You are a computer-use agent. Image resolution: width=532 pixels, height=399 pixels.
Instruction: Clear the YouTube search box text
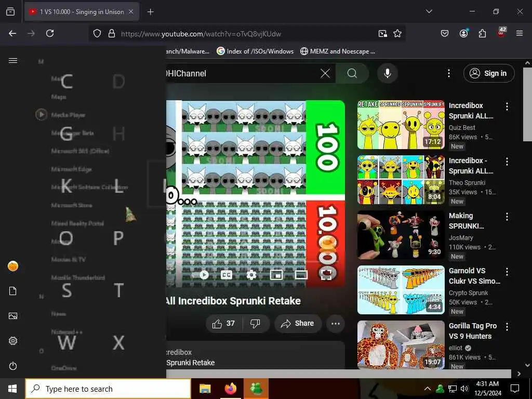coord(325,73)
